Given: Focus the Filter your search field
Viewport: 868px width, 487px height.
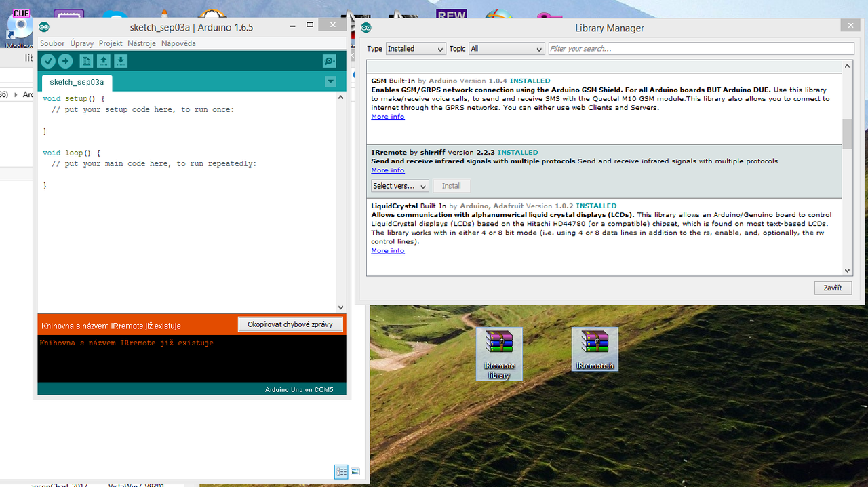Looking at the screenshot, I should (x=701, y=49).
